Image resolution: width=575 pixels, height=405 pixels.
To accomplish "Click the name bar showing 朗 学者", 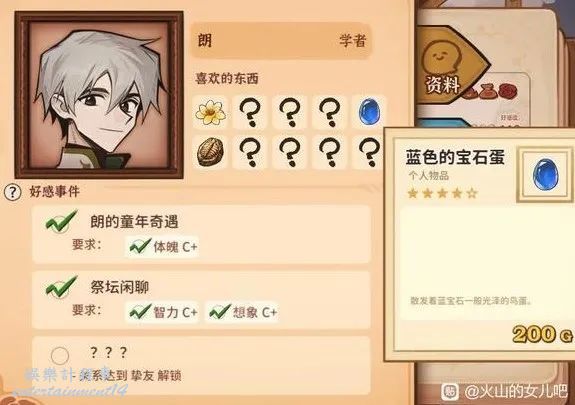I will click(281, 40).
